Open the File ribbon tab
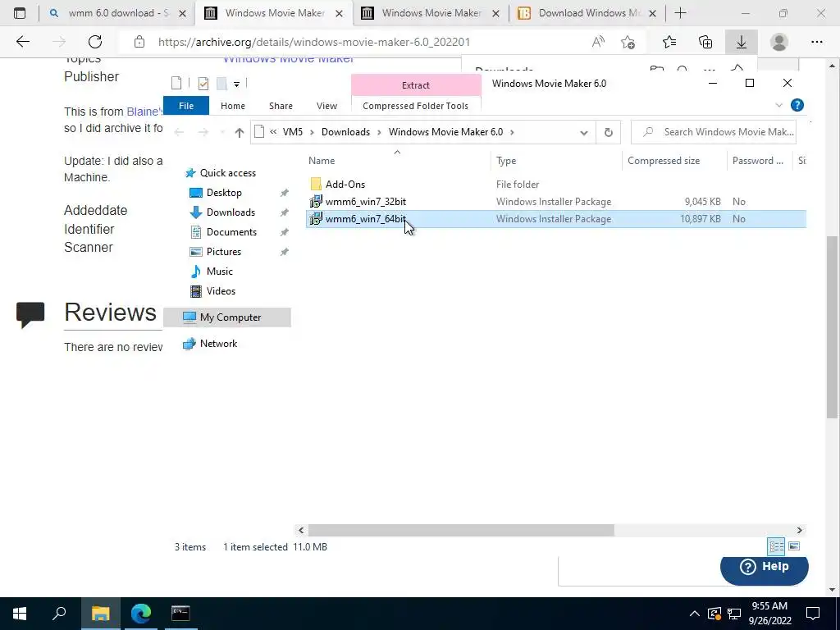This screenshot has width=840, height=630. point(186,106)
